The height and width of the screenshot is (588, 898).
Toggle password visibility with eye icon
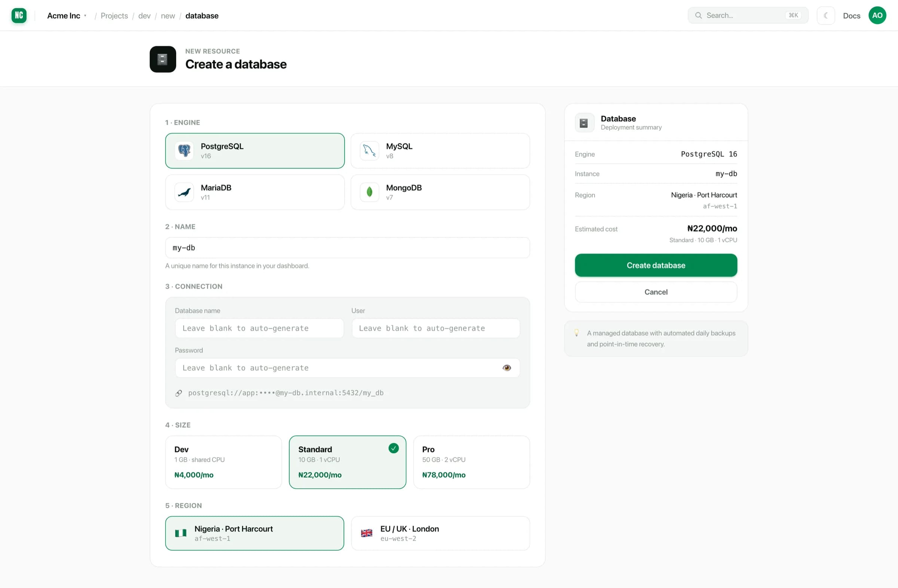tap(507, 368)
